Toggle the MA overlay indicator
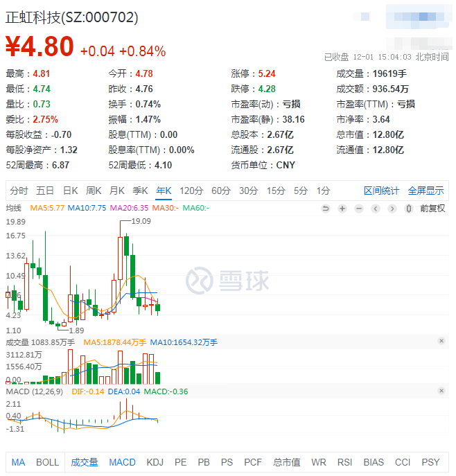The height and width of the screenshot is (476, 456). pos(19,464)
